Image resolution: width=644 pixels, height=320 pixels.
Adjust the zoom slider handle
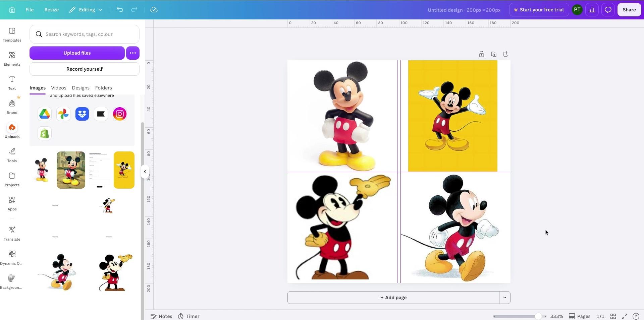pyautogui.click(x=538, y=316)
